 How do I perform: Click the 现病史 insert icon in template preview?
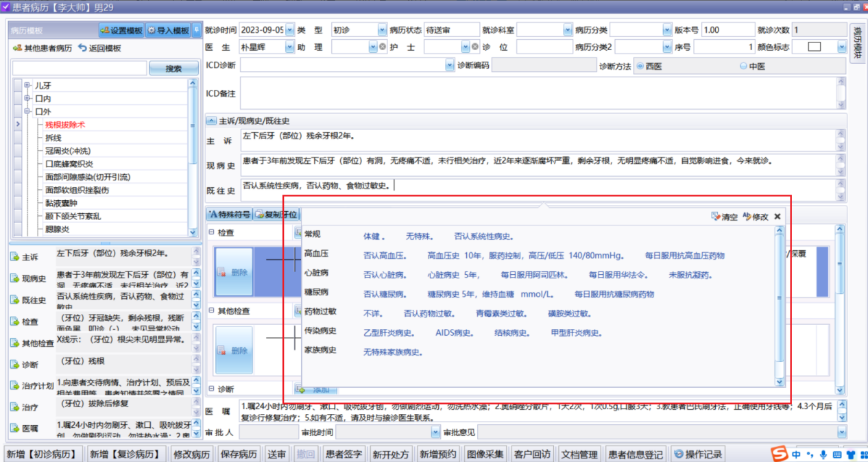coord(14,279)
